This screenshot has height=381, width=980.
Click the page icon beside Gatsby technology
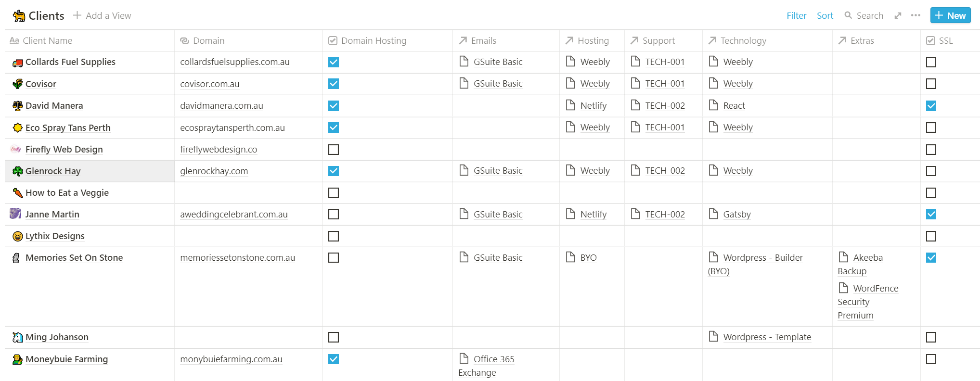pyautogui.click(x=713, y=214)
